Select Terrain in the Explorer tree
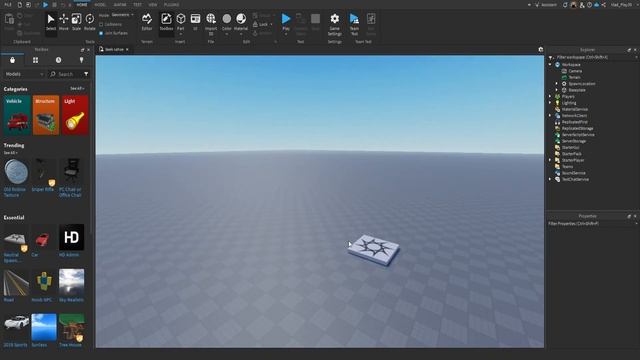The width and height of the screenshot is (640, 360). [574, 77]
